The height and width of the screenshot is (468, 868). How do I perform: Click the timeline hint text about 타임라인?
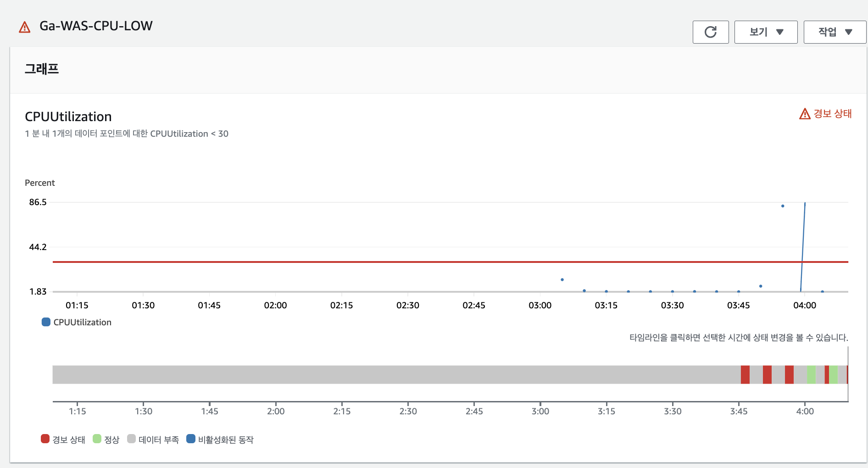point(739,337)
